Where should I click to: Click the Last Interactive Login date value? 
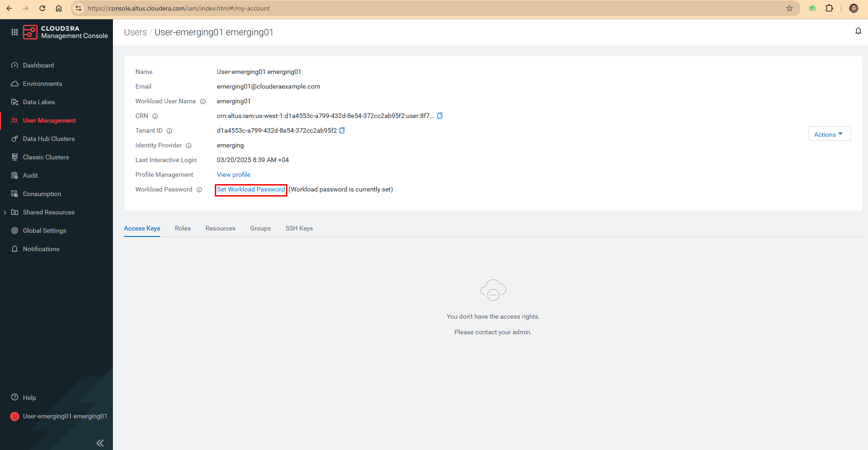(253, 160)
